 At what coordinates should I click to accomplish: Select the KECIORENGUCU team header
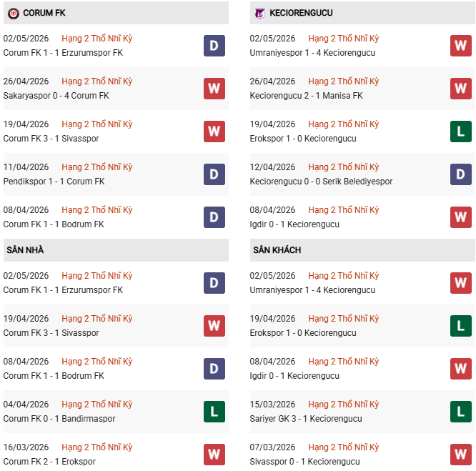[x=362, y=13]
